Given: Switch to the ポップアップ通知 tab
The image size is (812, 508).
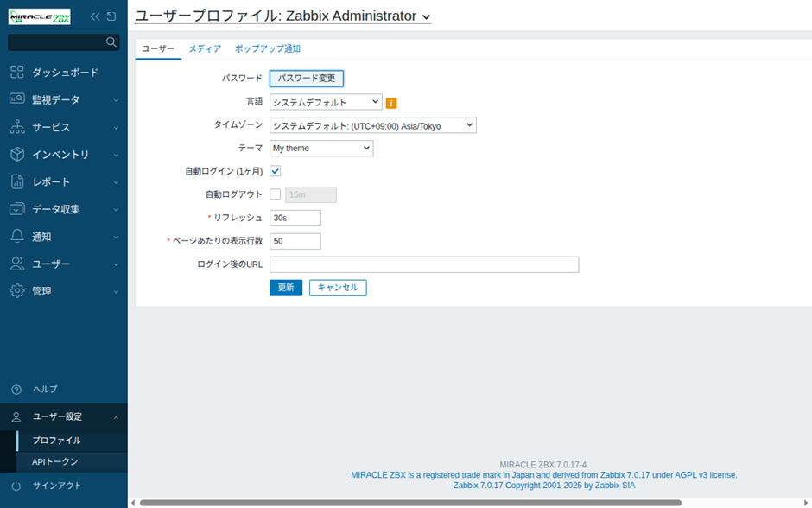Looking at the screenshot, I should point(267,49).
